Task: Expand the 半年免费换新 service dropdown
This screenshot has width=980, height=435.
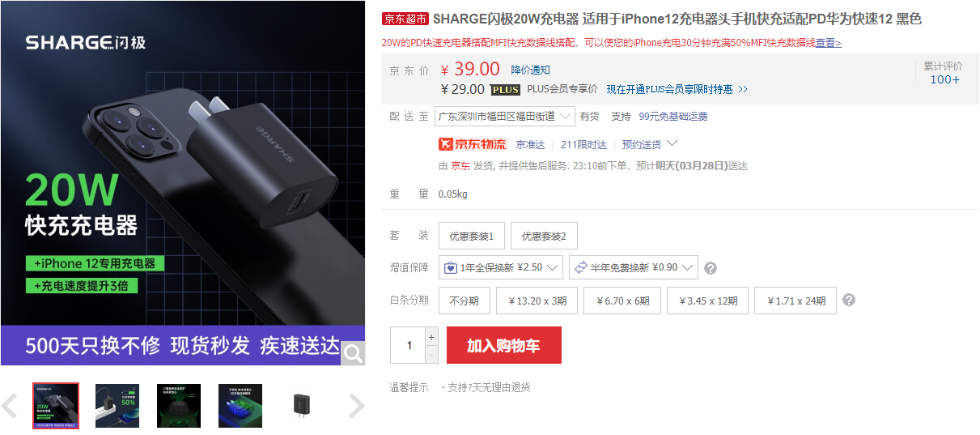Action: point(634,267)
